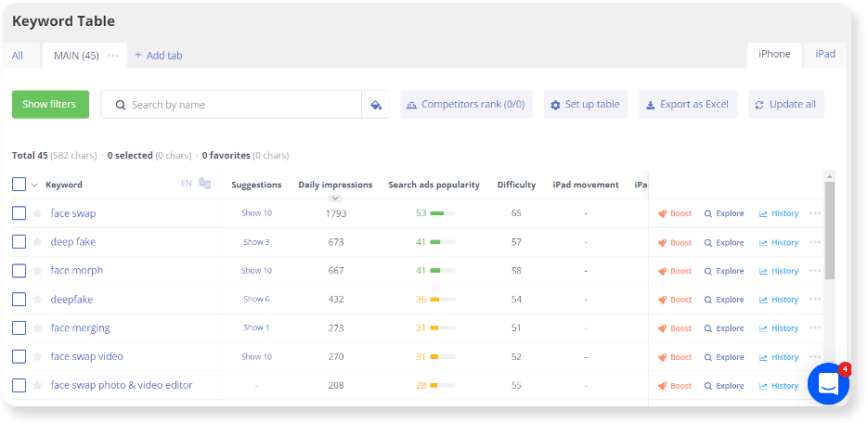Star the 'face morph' keyword
This screenshot has width=868, height=423.
point(37,270)
